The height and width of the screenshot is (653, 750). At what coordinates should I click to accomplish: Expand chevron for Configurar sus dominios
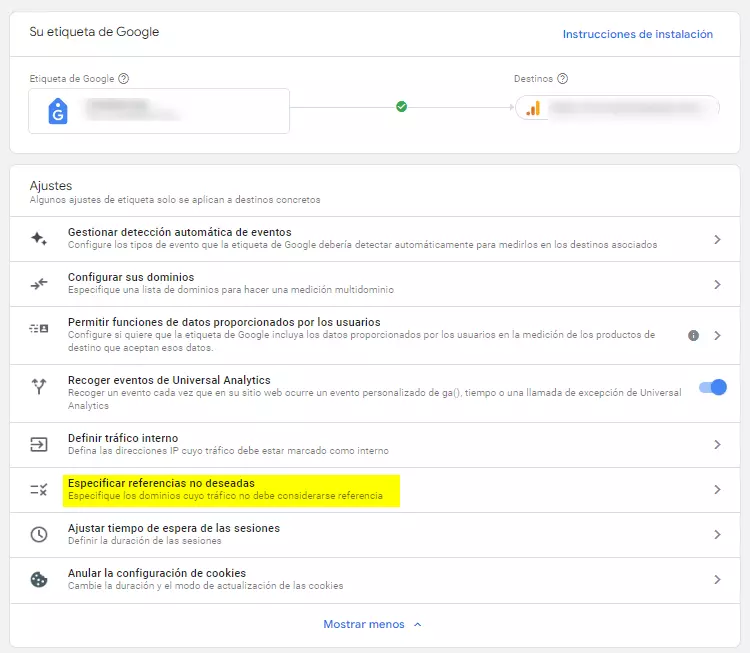coord(717,285)
